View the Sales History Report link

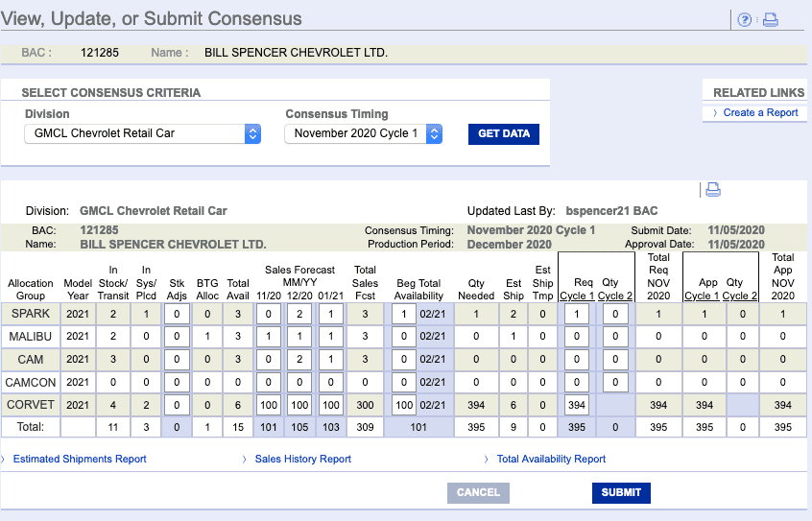click(302, 459)
